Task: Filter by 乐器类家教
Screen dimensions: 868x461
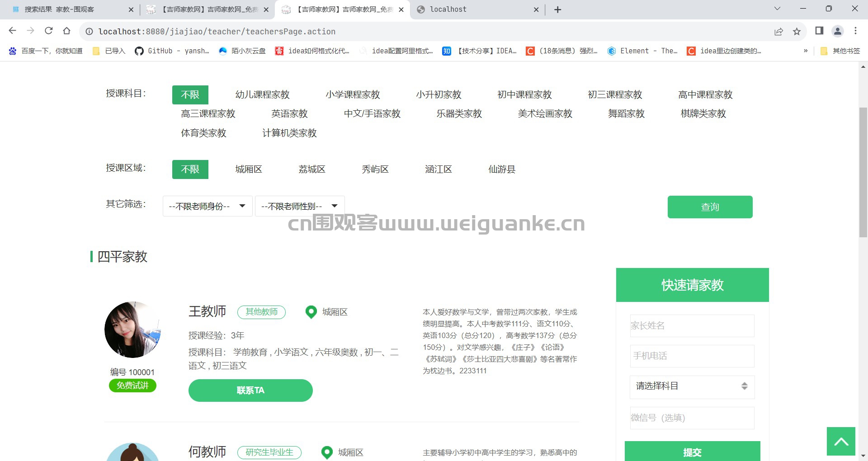Action: (x=459, y=114)
